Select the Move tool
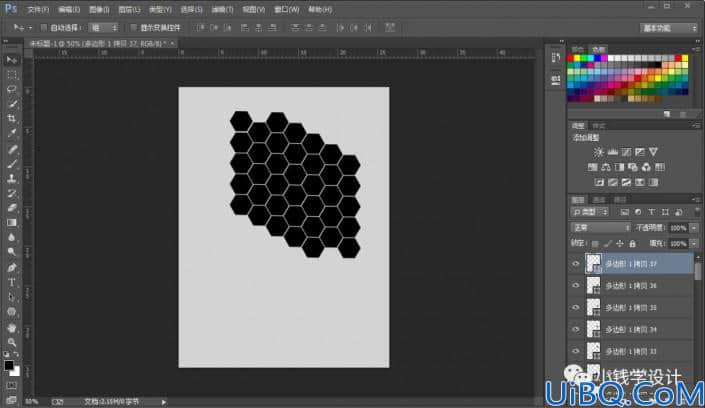Image resolution: width=705 pixels, height=408 pixels. click(x=12, y=60)
